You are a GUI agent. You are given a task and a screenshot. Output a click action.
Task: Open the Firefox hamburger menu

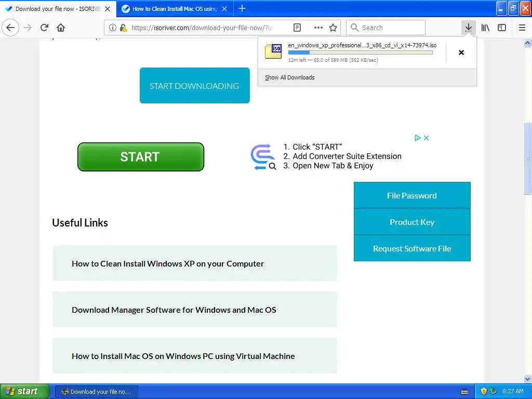[522, 28]
